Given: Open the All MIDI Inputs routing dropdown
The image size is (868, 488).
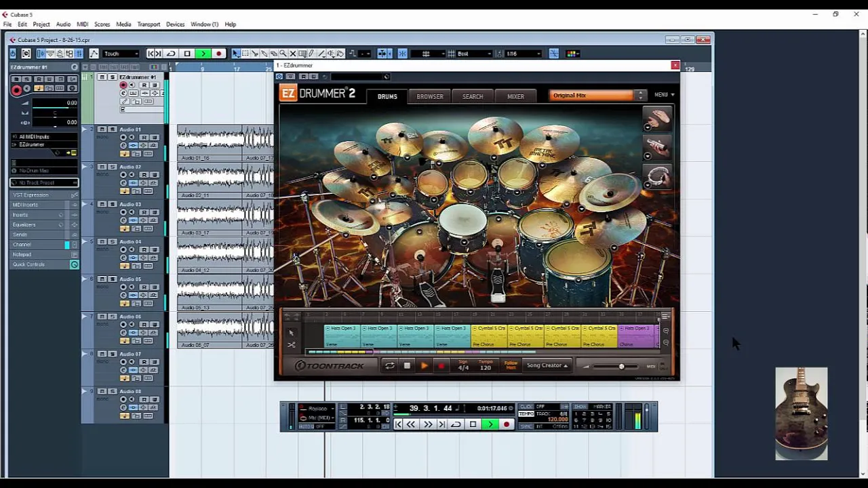Looking at the screenshot, I should pos(44,137).
